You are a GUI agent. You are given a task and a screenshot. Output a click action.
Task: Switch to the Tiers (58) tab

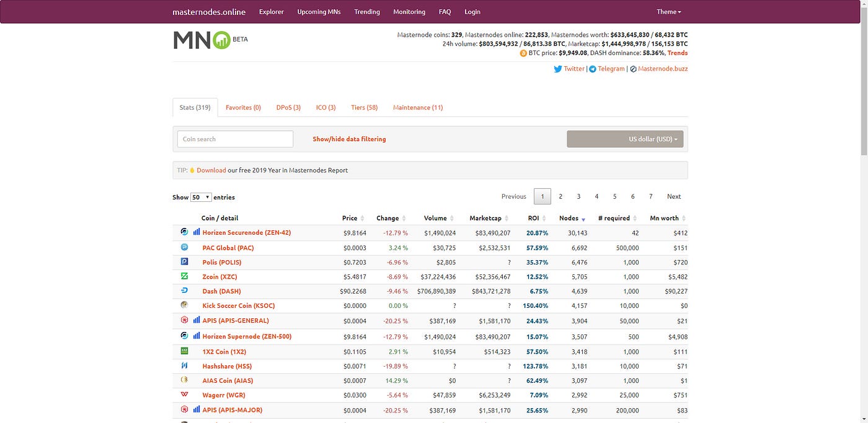(x=364, y=107)
